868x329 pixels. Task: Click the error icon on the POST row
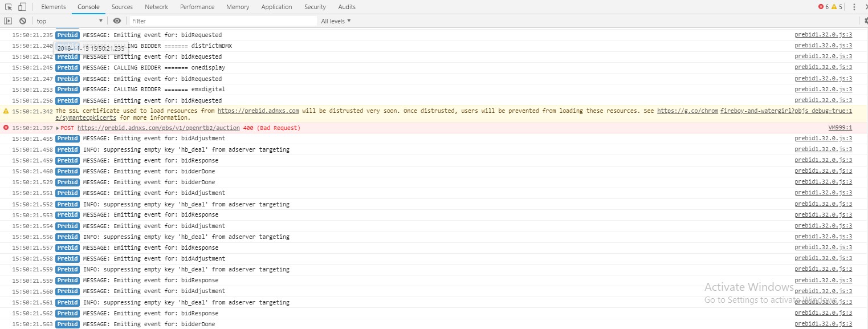(6, 128)
